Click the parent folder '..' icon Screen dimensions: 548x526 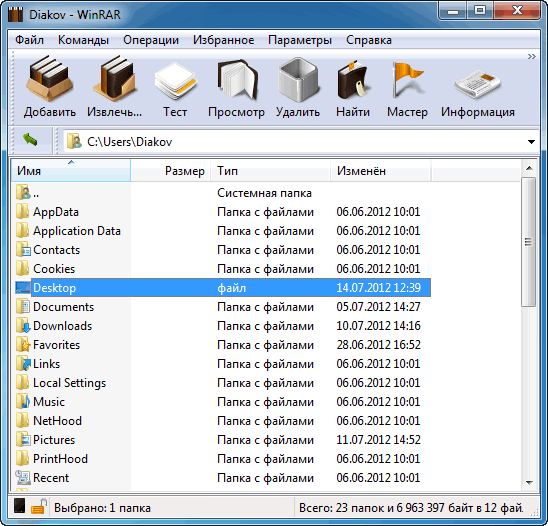[23, 193]
